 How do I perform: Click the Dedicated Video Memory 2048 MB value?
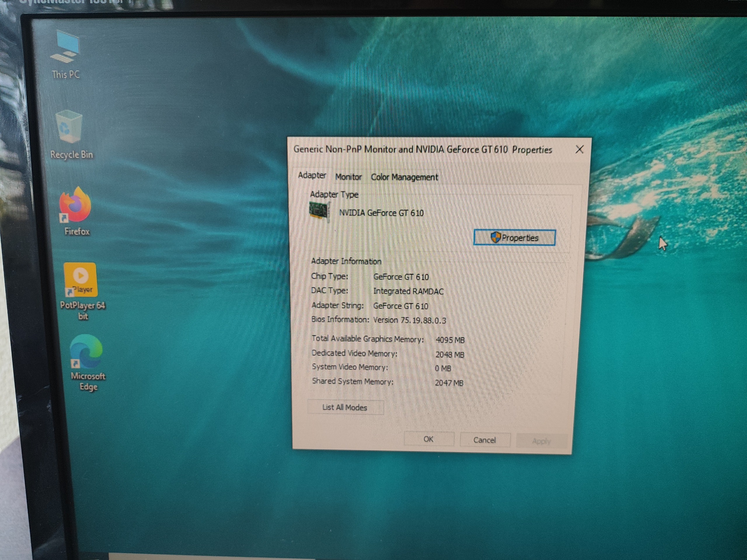(449, 354)
